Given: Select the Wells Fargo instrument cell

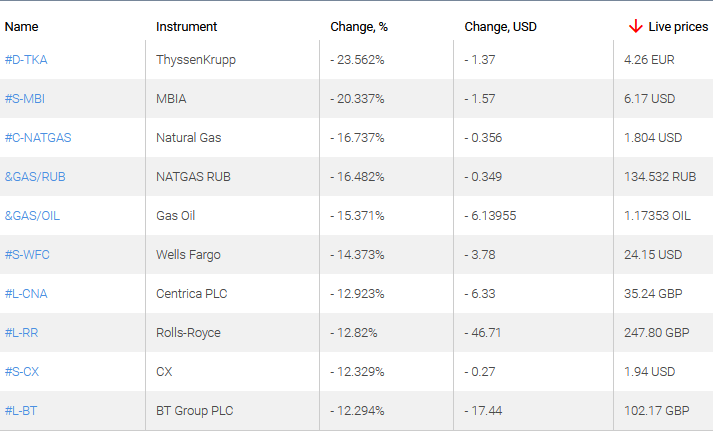Looking at the screenshot, I should (x=190, y=255).
